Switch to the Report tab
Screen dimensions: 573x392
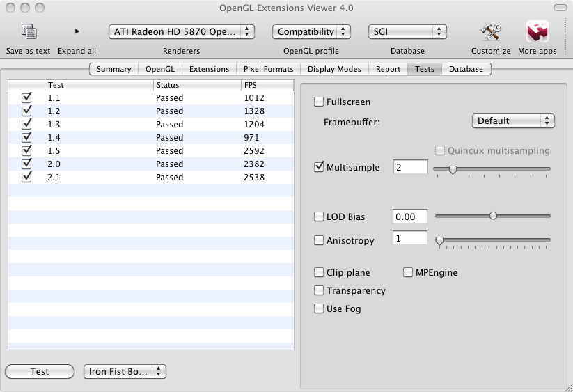tap(388, 69)
